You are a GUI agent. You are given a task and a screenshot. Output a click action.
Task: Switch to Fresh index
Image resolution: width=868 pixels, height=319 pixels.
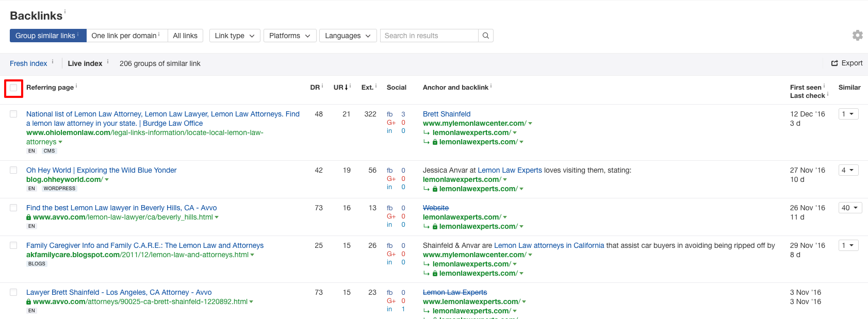(28, 63)
